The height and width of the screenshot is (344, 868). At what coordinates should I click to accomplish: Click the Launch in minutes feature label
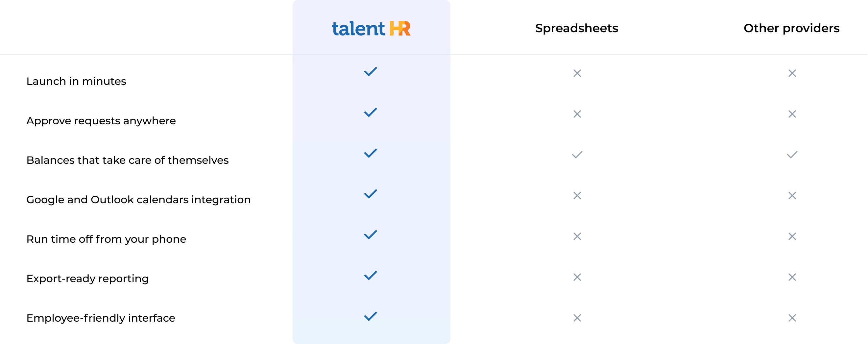76,81
